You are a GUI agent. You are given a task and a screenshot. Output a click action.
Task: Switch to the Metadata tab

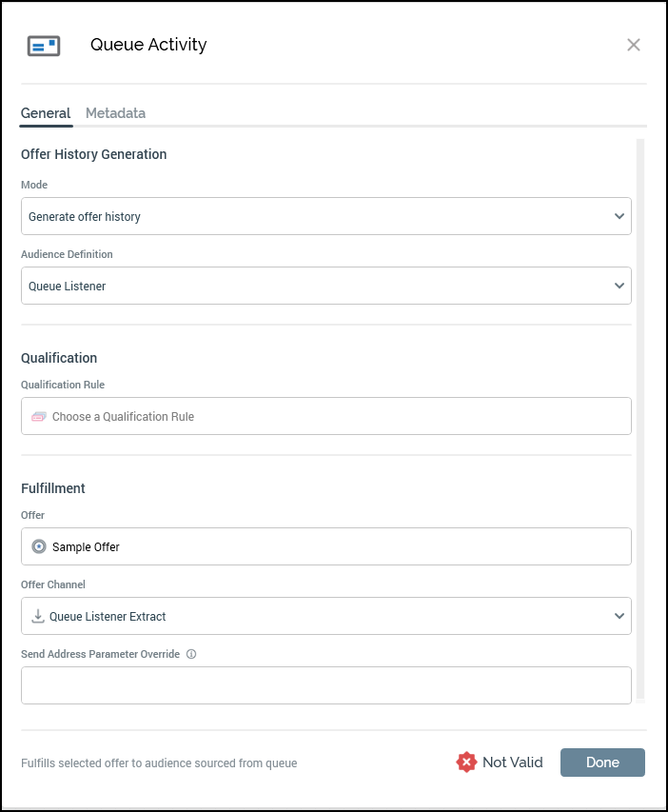click(115, 112)
